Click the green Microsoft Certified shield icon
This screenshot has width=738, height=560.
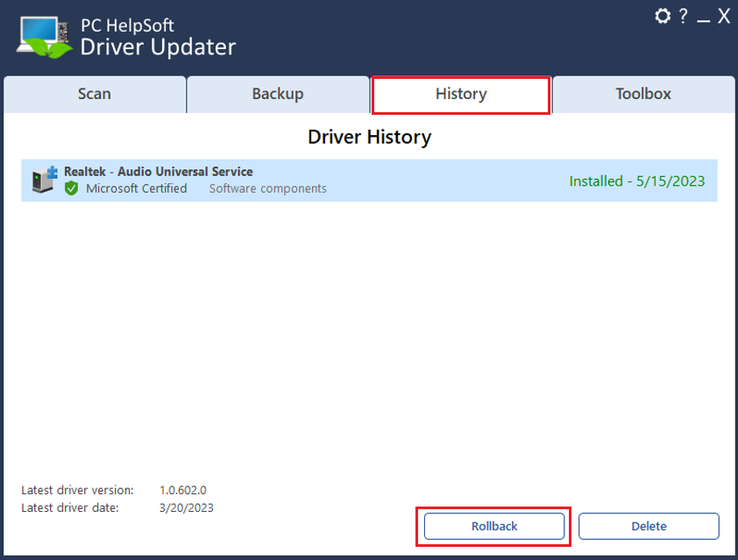71,188
